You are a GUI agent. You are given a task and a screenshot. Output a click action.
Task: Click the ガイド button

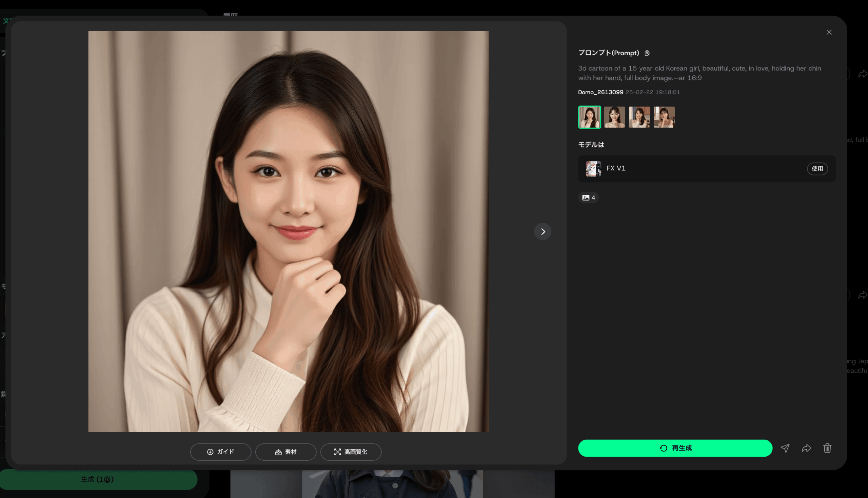point(220,452)
